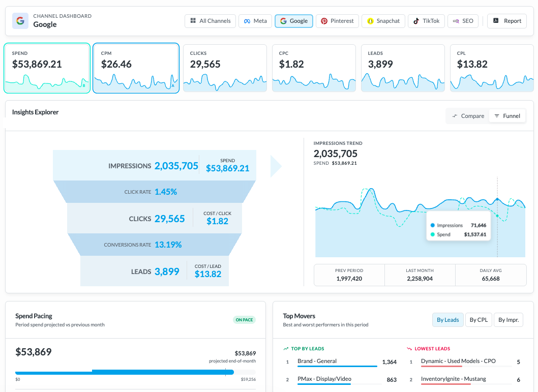This screenshot has width=538, height=392.
Task: Click the Snapchat ghost icon
Action: click(x=370, y=21)
